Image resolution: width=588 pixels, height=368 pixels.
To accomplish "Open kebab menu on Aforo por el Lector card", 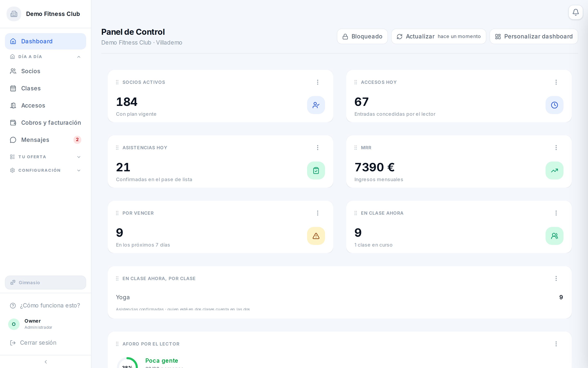I will [x=556, y=344].
